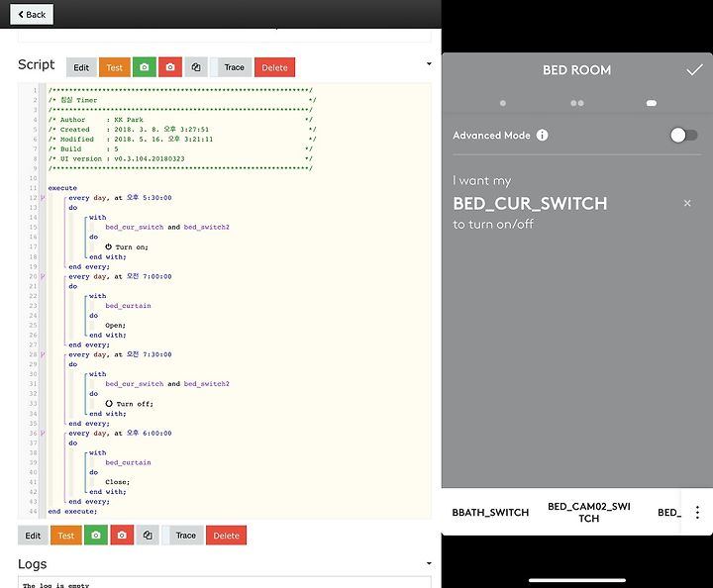Click 'BED ROOM' panel title
The width and height of the screenshot is (713, 588).
click(576, 70)
